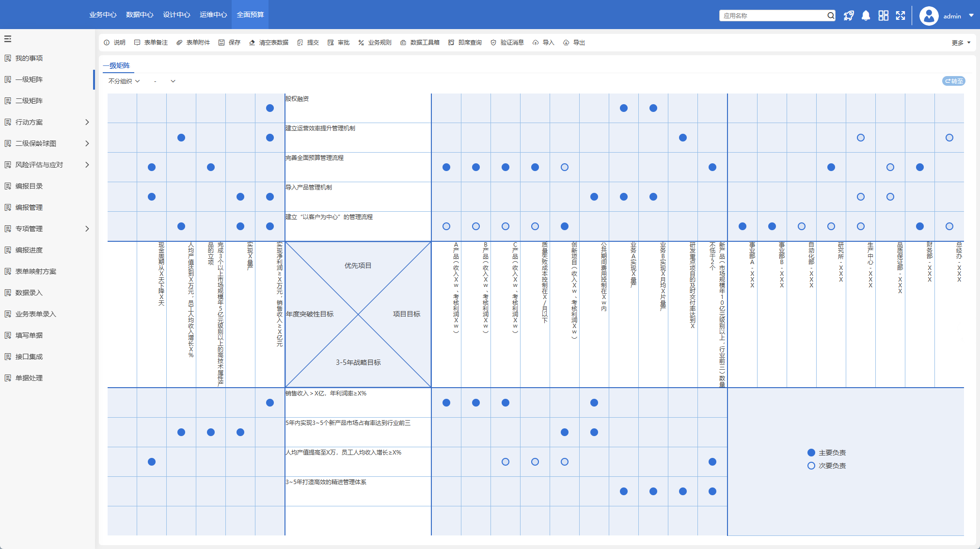This screenshot has height=549, width=980.
Task: Expand 行动方案 sidebar item chevron
Action: pyautogui.click(x=87, y=122)
